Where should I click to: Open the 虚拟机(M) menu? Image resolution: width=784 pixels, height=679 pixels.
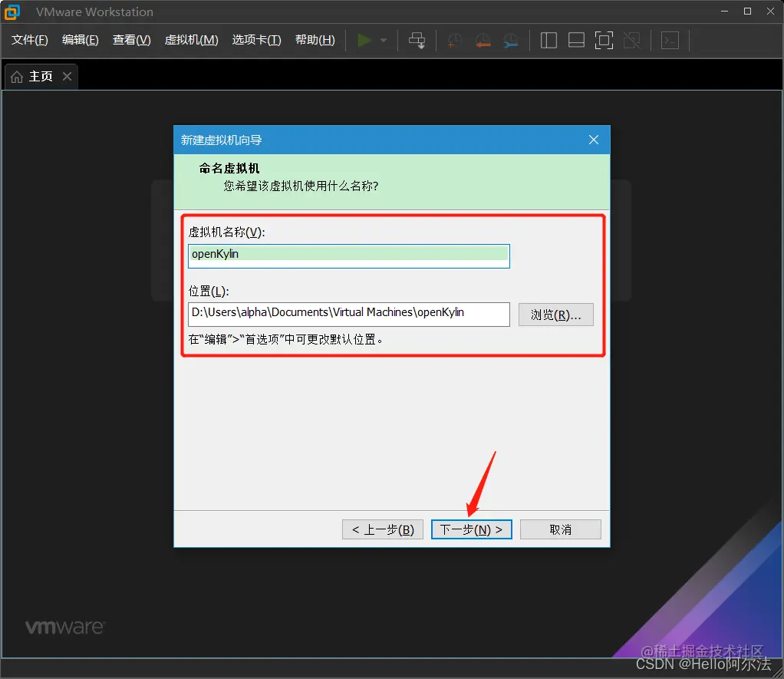click(191, 40)
